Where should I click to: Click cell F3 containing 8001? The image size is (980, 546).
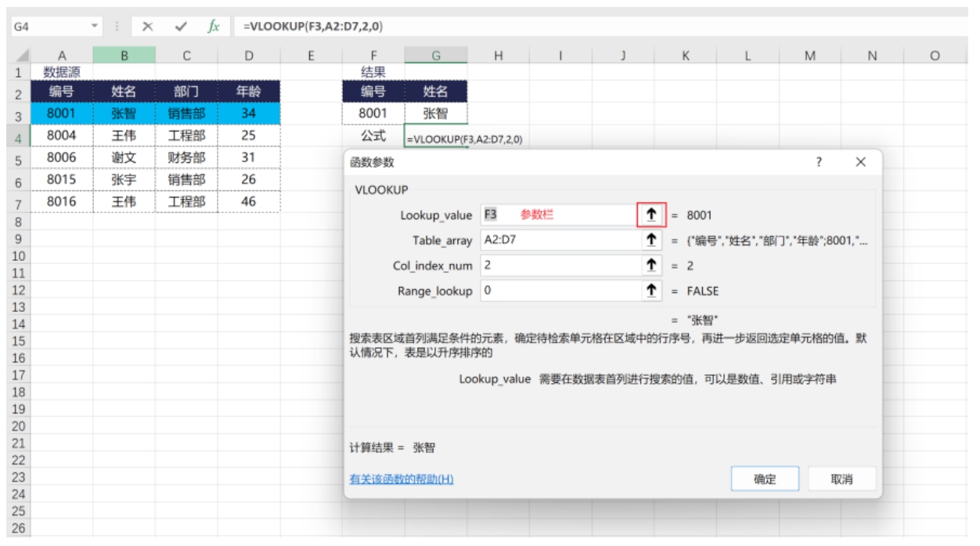[x=373, y=114]
